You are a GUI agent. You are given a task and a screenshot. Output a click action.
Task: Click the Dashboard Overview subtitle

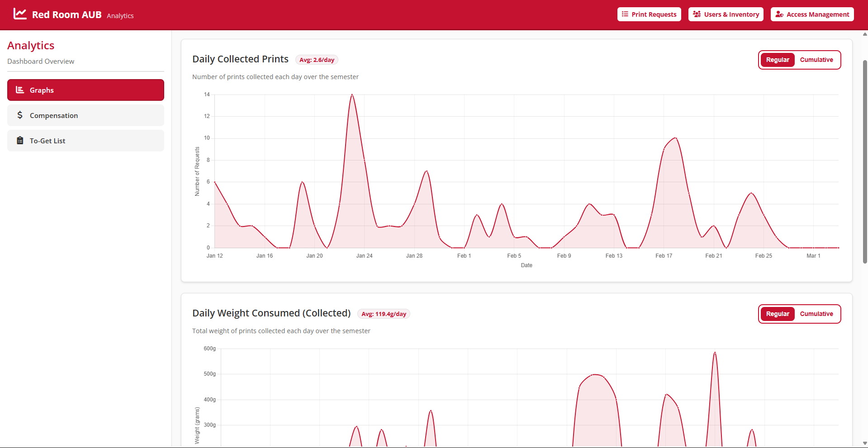pyautogui.click(x=41, y=61)
